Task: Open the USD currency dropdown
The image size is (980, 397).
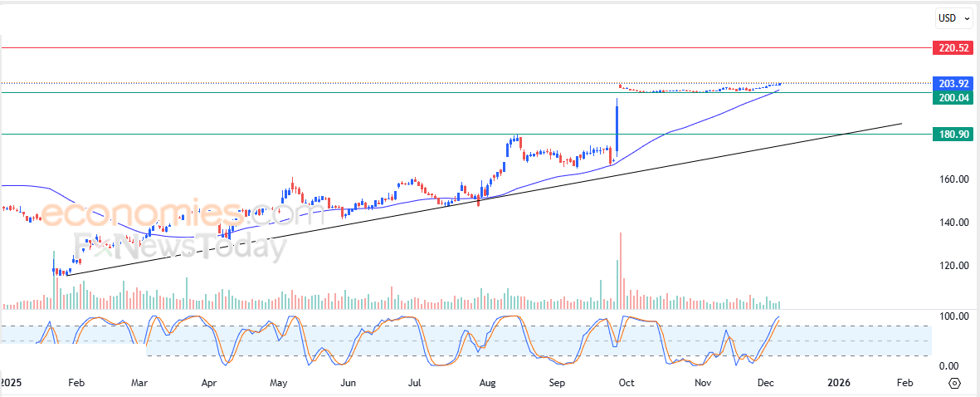Action: (953, 18)
